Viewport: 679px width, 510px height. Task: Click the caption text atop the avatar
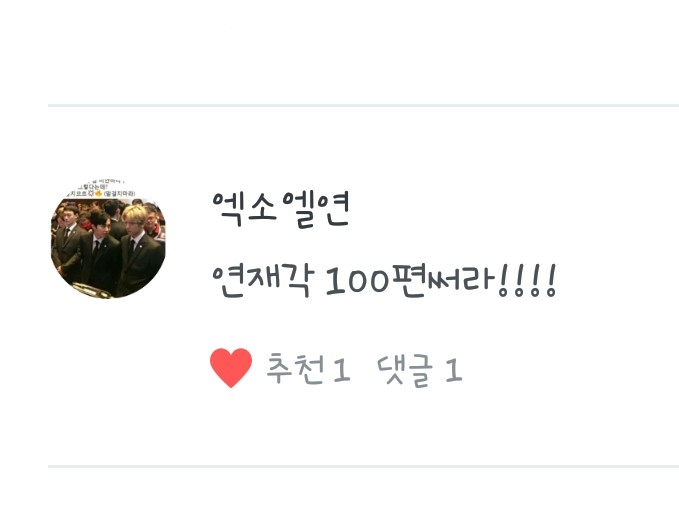point(104,189)
